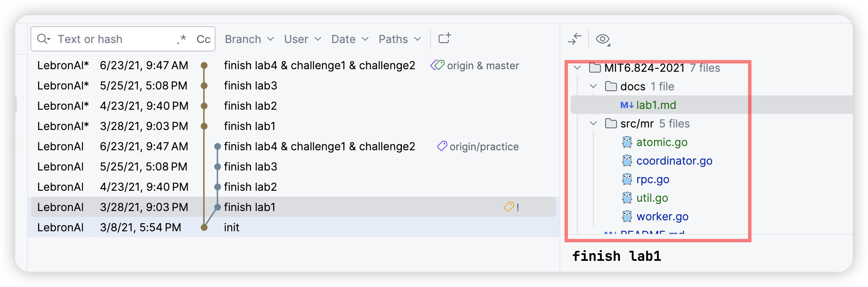Open the eye view options icon
The width and height of the screenshot is (868, 287).
[x=603, y=39]
